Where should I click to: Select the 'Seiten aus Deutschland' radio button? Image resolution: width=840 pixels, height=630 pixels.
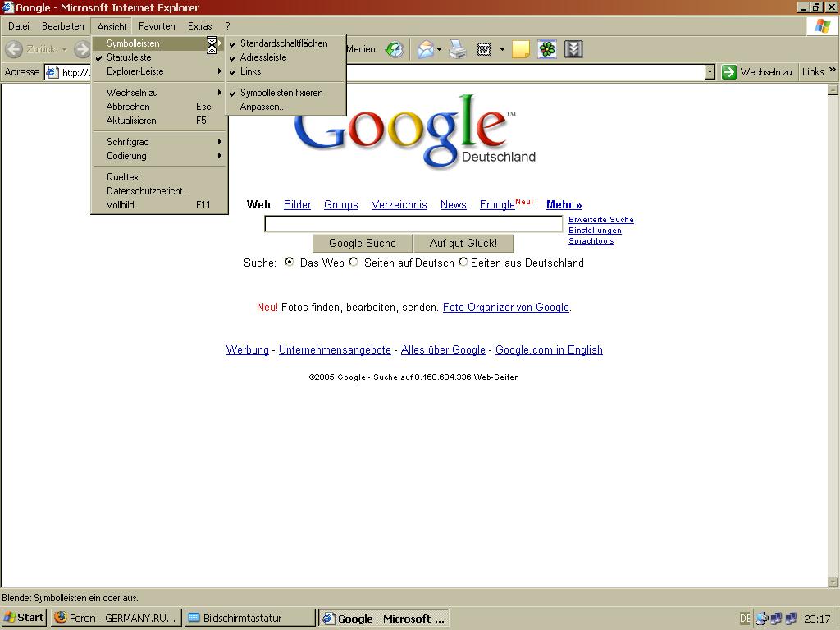click(463, 262)
